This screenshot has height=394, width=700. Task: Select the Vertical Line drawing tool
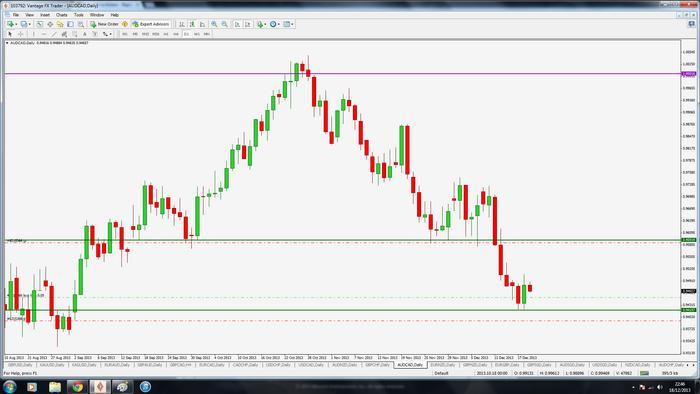pyautogui.click(x=33, y=34)
